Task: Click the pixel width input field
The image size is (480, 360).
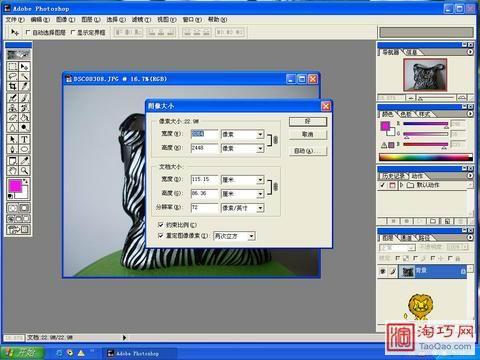Action: point(204,134)
